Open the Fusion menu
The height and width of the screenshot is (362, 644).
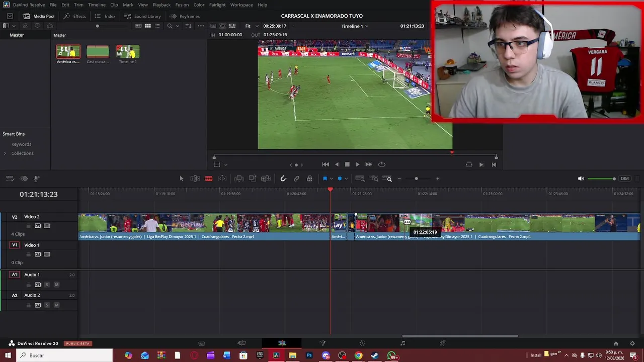click(x=182, y=5)
